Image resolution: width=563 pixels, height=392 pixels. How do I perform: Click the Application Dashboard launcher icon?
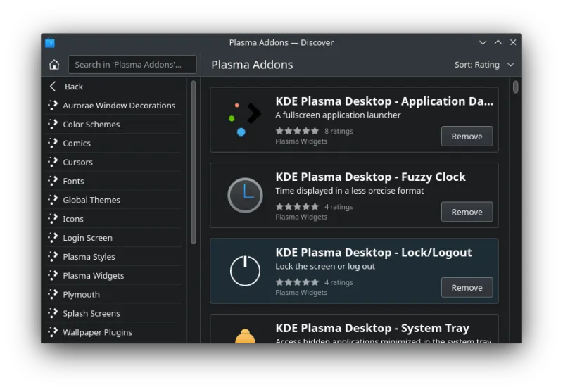(245, 119)
